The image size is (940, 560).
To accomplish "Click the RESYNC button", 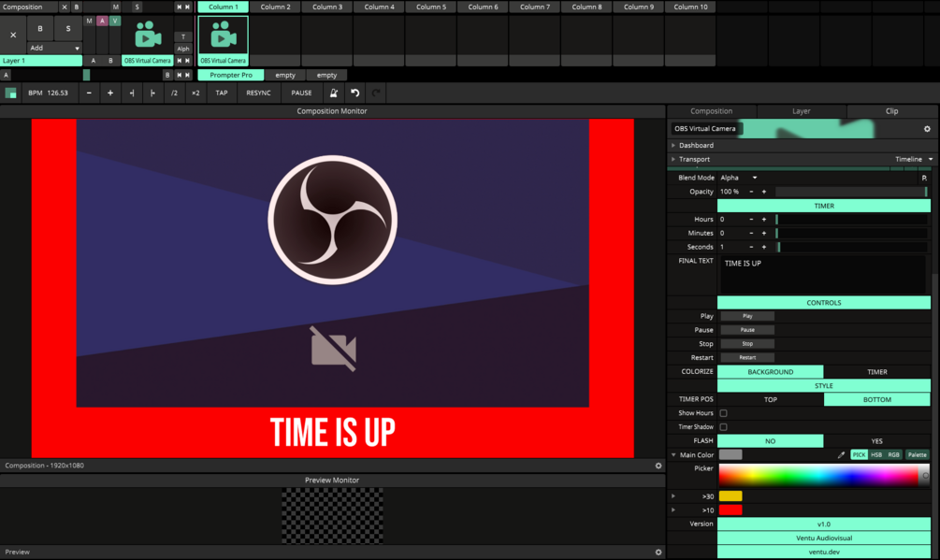I will coord(258,93).
